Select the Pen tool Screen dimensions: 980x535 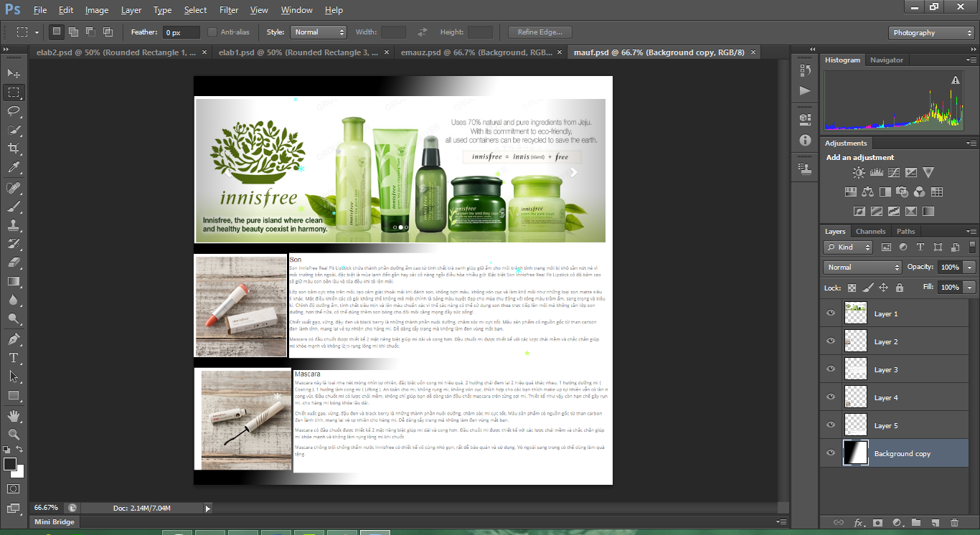point(14,338)
